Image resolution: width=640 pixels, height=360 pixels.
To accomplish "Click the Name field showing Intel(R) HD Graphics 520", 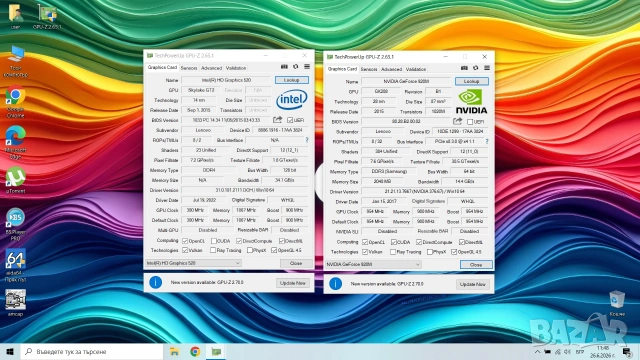I will click(x=226, y=80).
